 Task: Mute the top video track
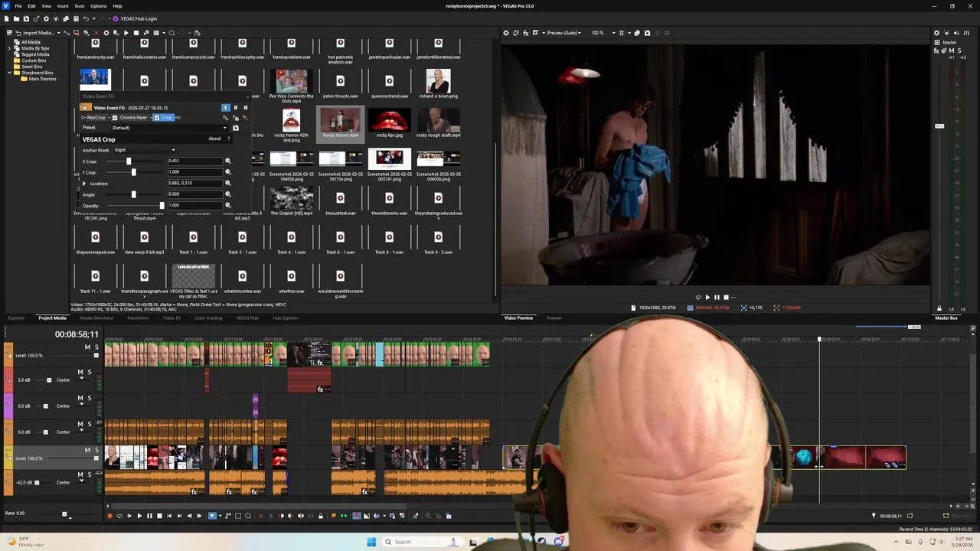(87, 347)
